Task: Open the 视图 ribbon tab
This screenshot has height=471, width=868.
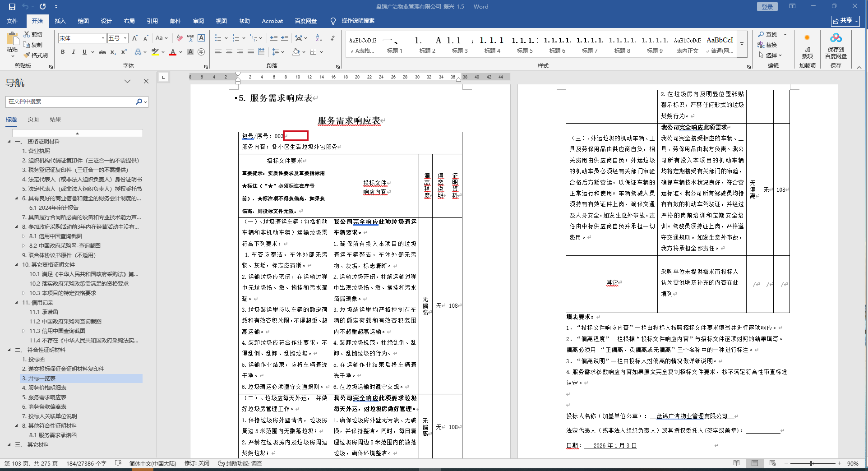Action: pos(222,21)
